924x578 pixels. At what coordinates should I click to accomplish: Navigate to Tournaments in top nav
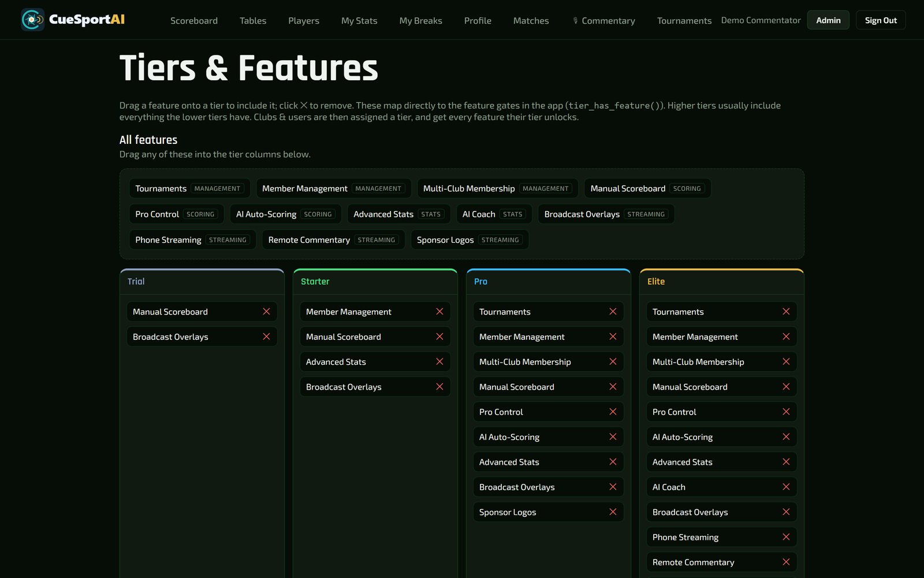684,20
